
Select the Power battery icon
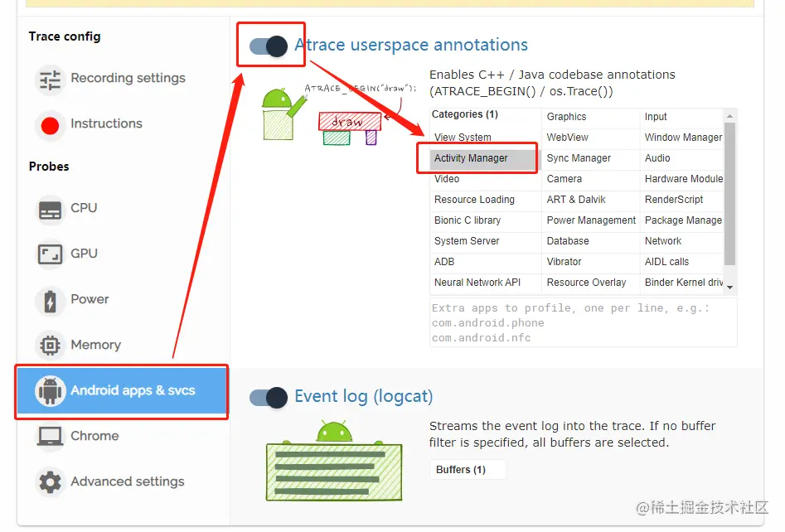(50, 301)
